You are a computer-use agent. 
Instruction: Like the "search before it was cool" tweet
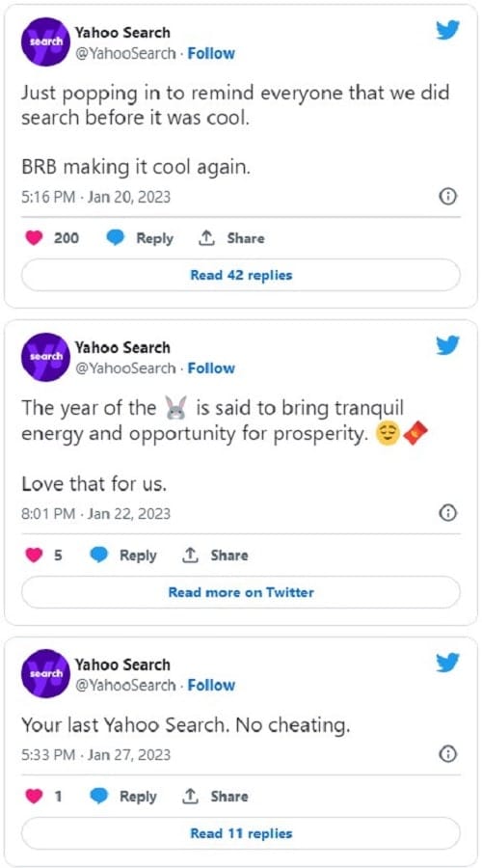[x=35, y=238]
